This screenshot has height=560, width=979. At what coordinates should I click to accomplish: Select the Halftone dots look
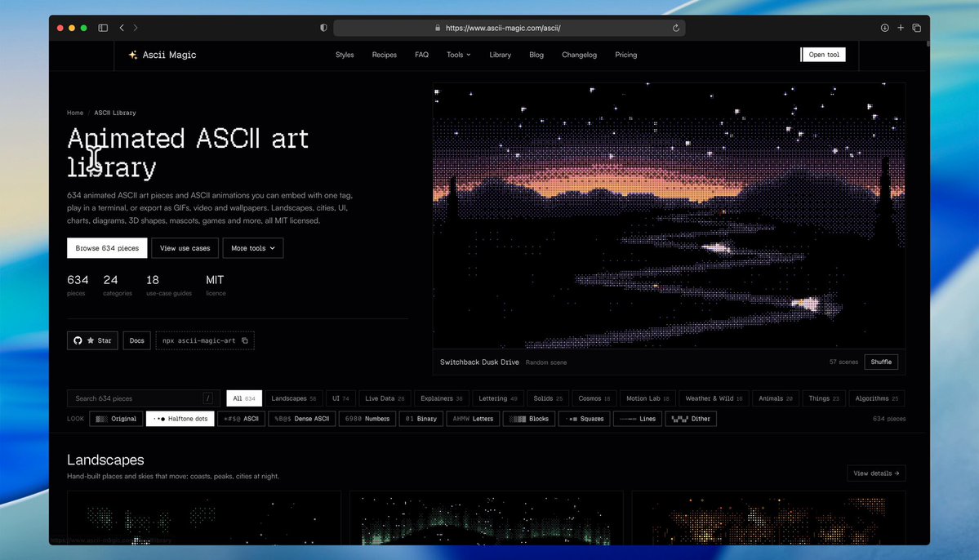point(180,419)
